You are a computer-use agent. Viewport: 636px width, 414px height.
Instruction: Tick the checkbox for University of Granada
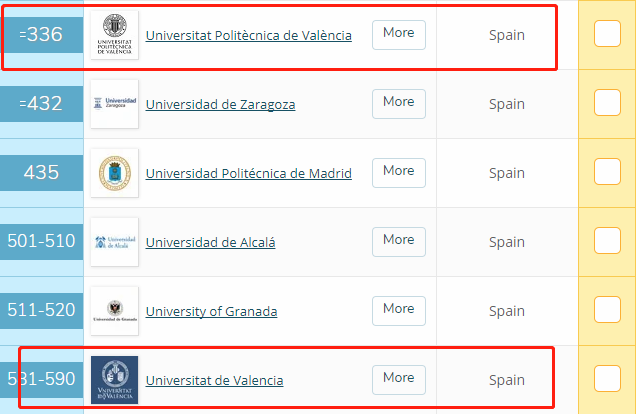pos(607,309)
